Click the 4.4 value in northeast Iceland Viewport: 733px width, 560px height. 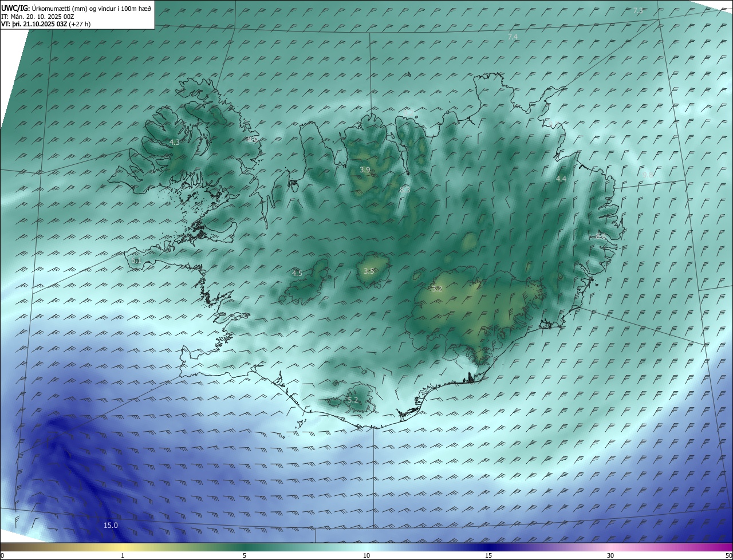561,179
